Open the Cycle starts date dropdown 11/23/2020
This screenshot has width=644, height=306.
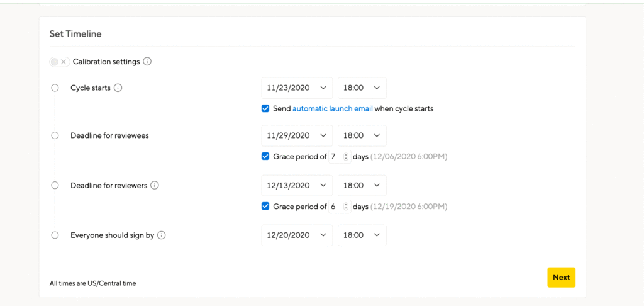(x=297, y=88)
